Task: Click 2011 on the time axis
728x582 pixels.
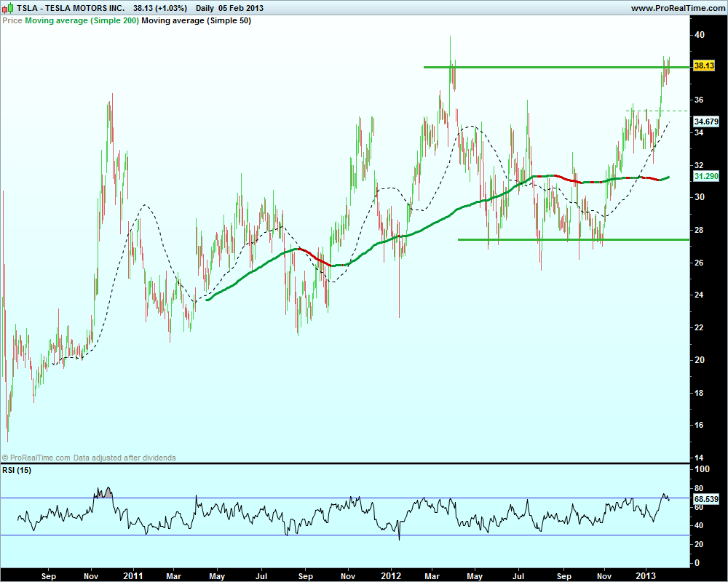Action: 132,576
